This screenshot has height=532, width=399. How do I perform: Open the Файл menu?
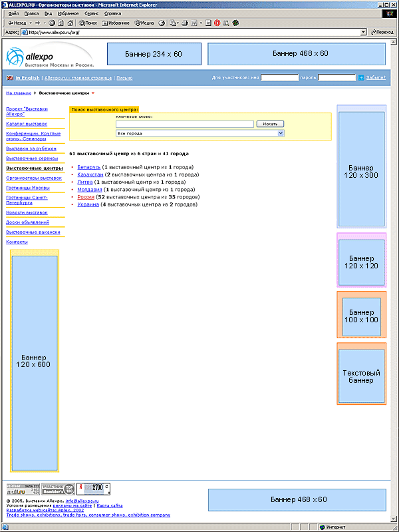13,13
